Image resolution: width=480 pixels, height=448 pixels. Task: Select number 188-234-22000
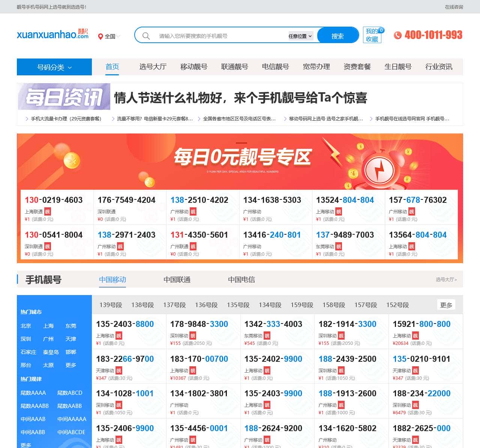[x=421, y=393]
